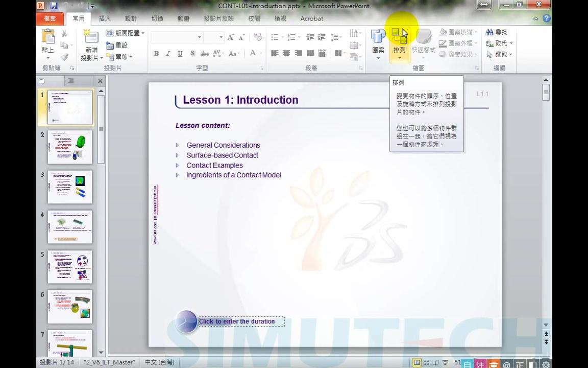Click the Paste (貼上) clipboard icon
588x368 pixels.
[48, 36]
